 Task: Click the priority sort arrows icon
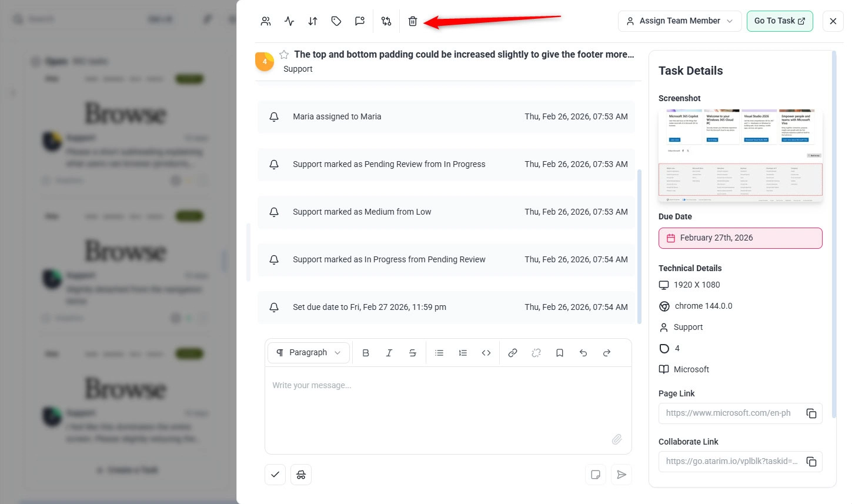coord(313,21)
